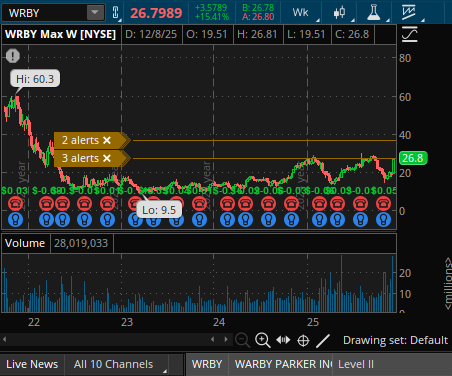Open the Patterns chart icon menu

coord(409,13)
